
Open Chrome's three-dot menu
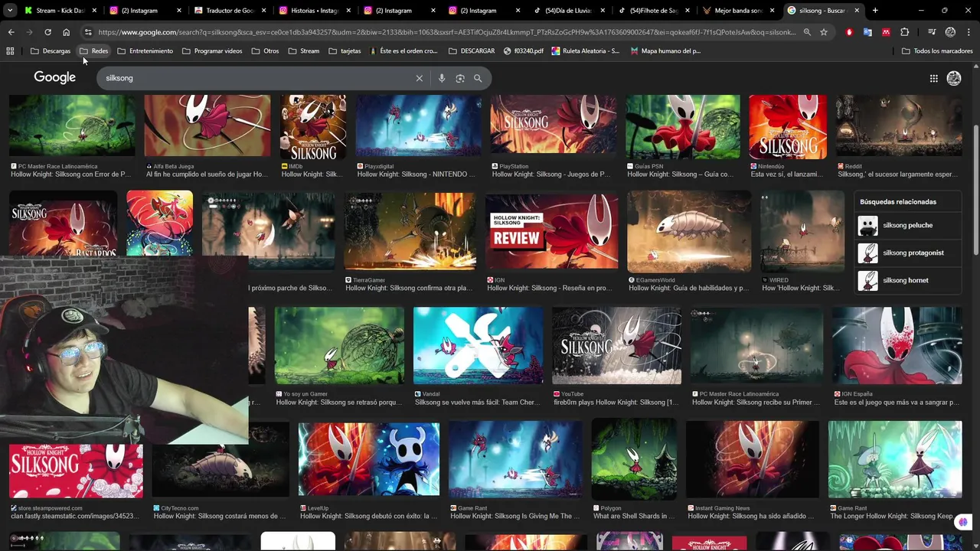969,32
